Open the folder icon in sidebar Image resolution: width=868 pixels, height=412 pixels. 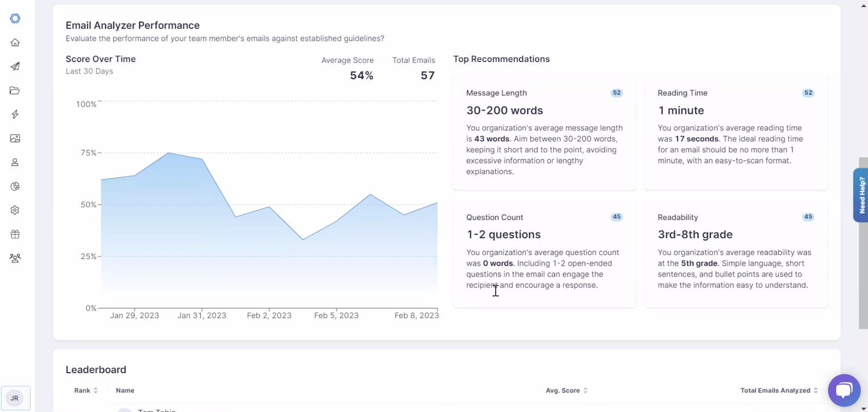pyautogui.click(x=15, y=91)
